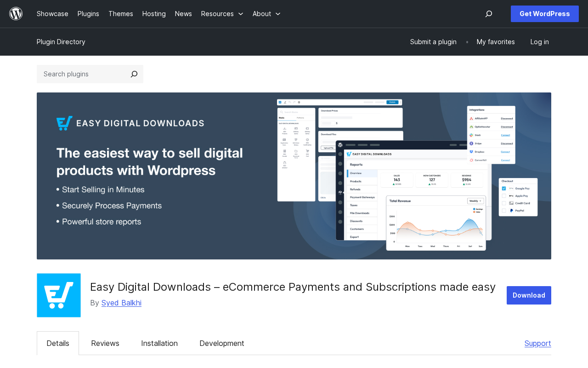
Task: Open the site search magnifier icon
Action: tap(489, 14)
